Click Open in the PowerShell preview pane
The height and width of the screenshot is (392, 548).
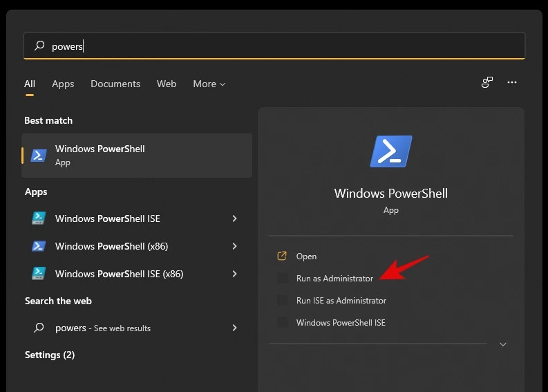(306, 256)
